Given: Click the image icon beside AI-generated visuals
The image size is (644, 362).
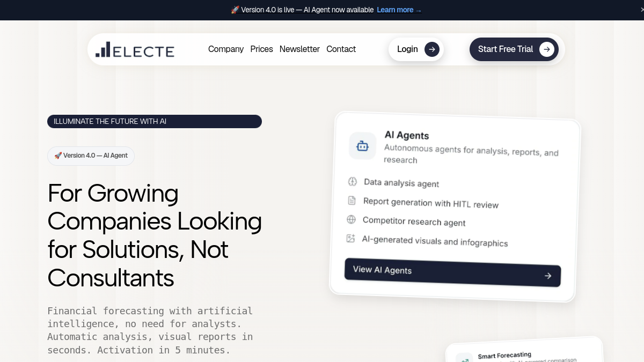Looking at the screenshot, I should coord(350,238).
